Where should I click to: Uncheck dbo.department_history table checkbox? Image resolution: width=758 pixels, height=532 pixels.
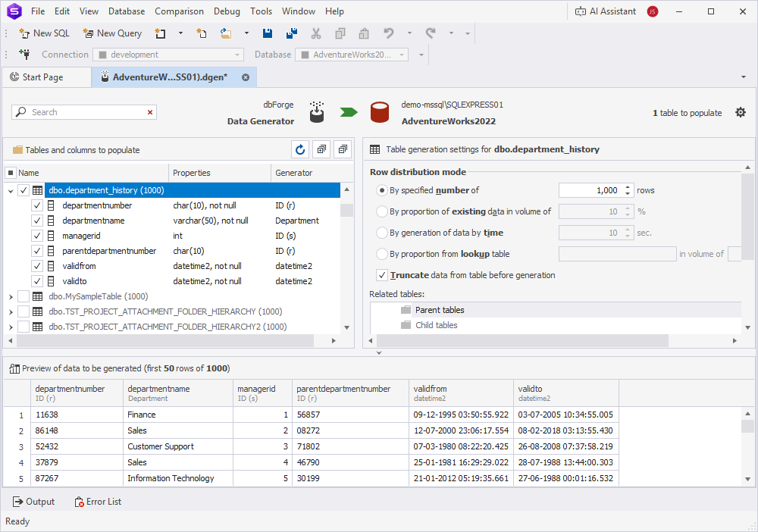(23, 190)
